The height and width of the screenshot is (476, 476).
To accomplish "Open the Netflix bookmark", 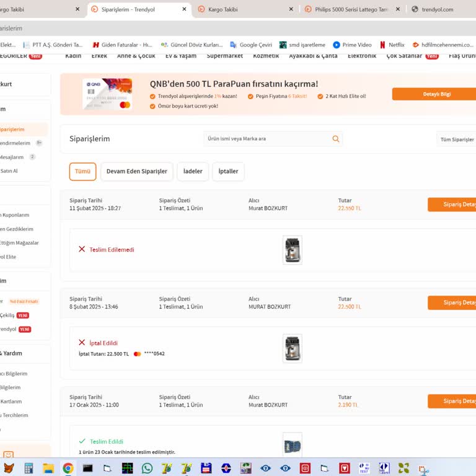I will click(392, 45).
